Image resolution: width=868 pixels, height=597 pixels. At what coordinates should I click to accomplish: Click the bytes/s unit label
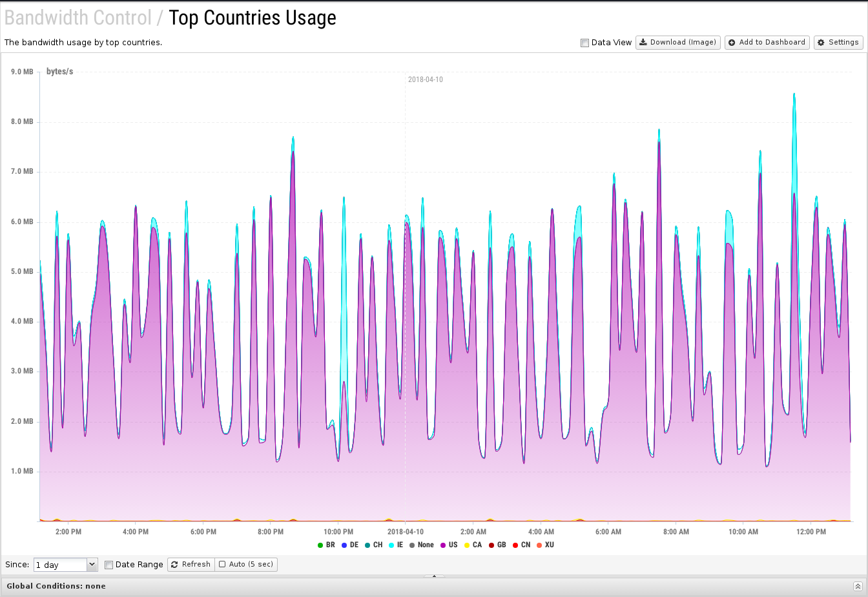click(x=59, y=71)
